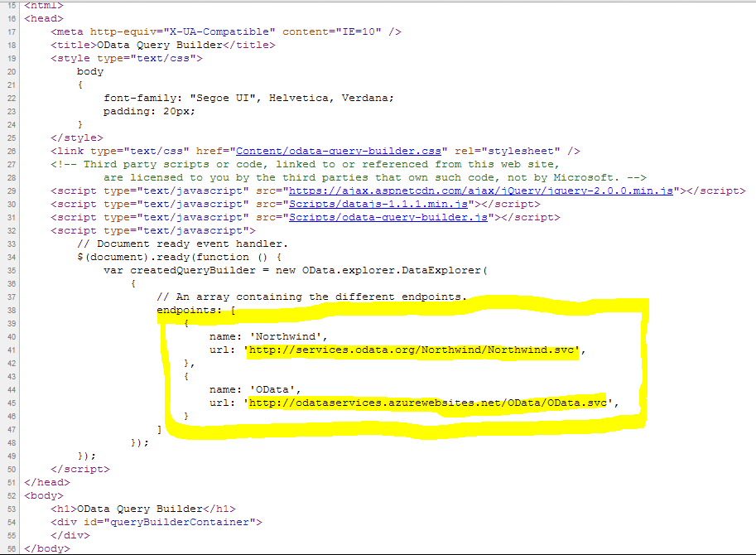Screen dimensions: 756x555
Task: Click the closing </script> tag on line 50
Action: (80, 469)
